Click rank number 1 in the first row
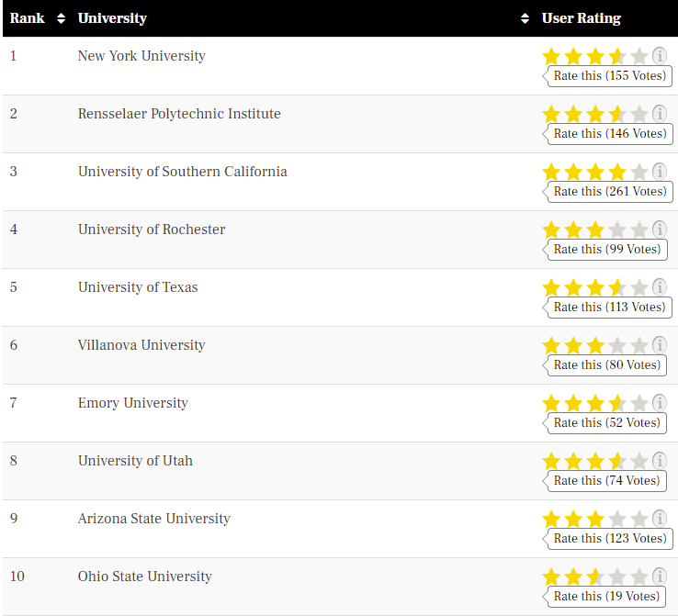The image size is (678, 616). pyautogui.click(x=14, y=56)
